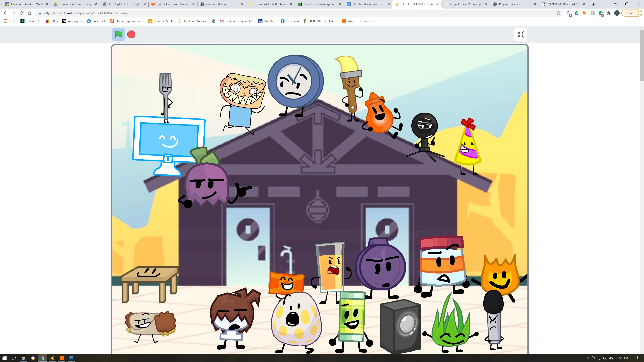The image size is (644, 362).
Task: Open the Chrome profile avatar T
Action: (x=617, y=13)
